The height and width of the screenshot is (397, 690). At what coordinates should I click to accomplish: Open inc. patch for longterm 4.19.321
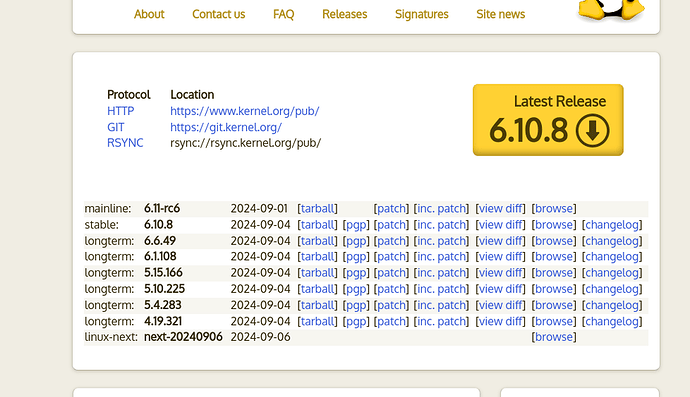[441, 321]
